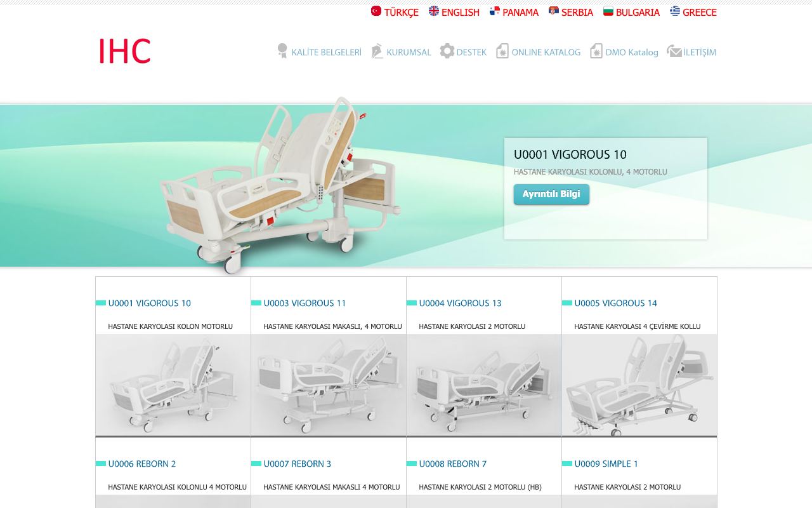Open the DMO Katalog menu item
The width and height of the screenshot is (812, 508).
click(632, 52)
